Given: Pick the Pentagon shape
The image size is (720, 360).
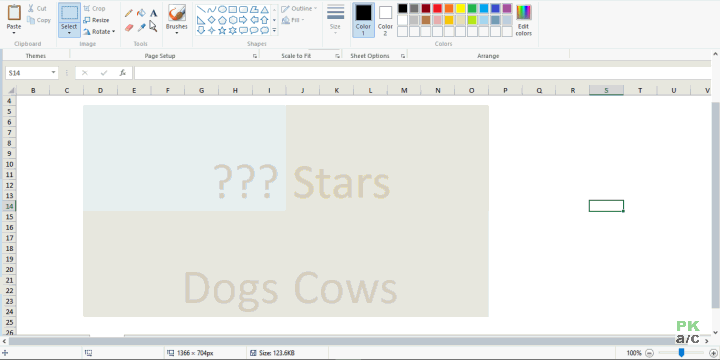Looking at the screenshot, I should click(x=222, y=20).
